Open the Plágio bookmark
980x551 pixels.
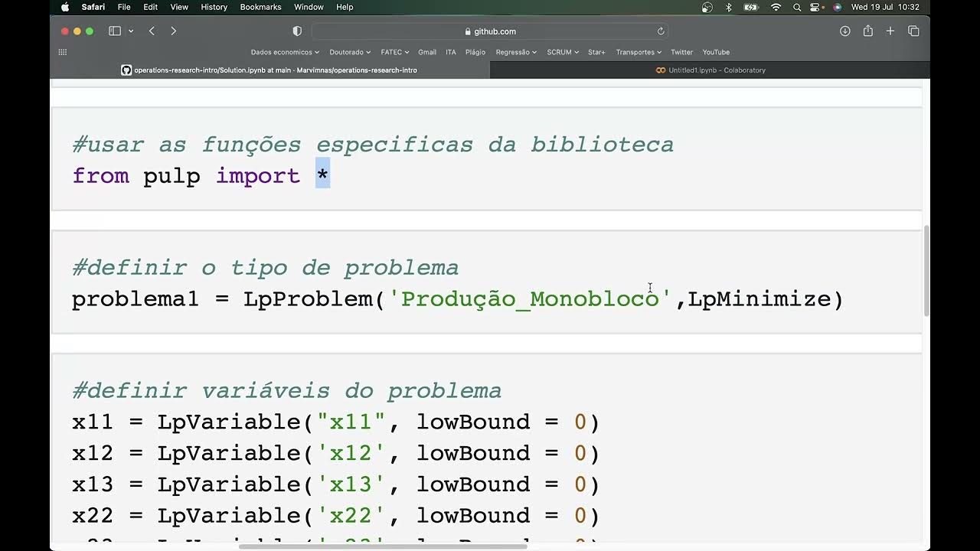pyautogui.click(x=475, y=52)
